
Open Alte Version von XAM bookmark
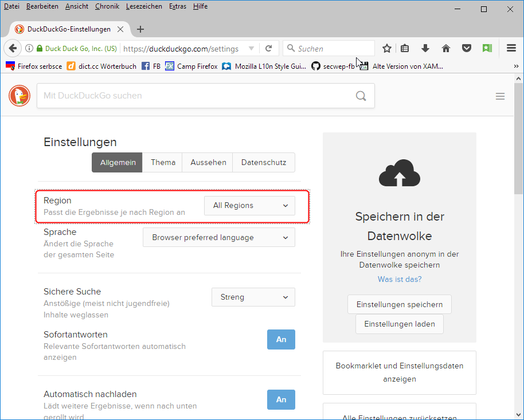(402, 66)
